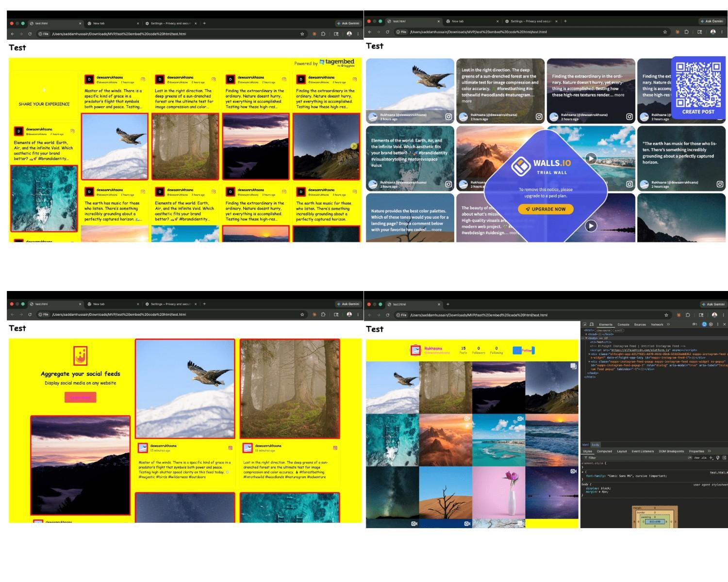
Task: Open the test.html source link in Styles pane
Action: (719, 472)
